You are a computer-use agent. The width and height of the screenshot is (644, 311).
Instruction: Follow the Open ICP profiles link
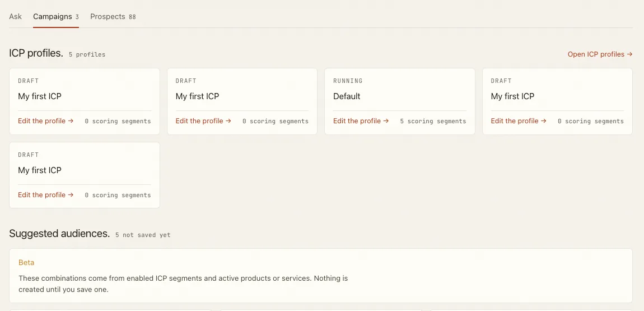coord(600,54)
